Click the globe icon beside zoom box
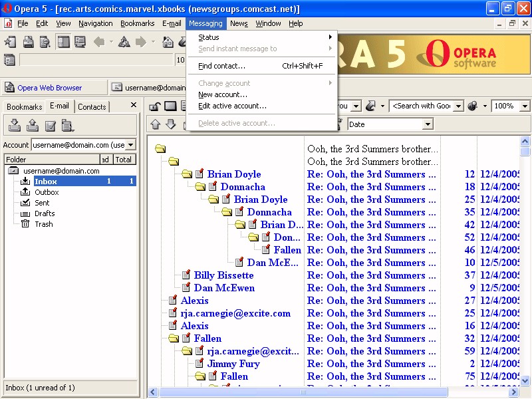Screen dimensions: 532x399 [x=473, y=106]
